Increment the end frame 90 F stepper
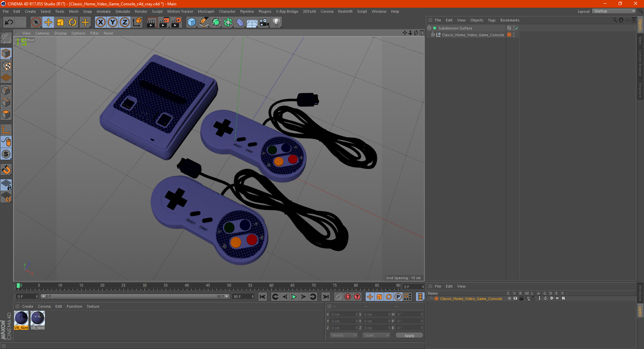 [253, 295]
